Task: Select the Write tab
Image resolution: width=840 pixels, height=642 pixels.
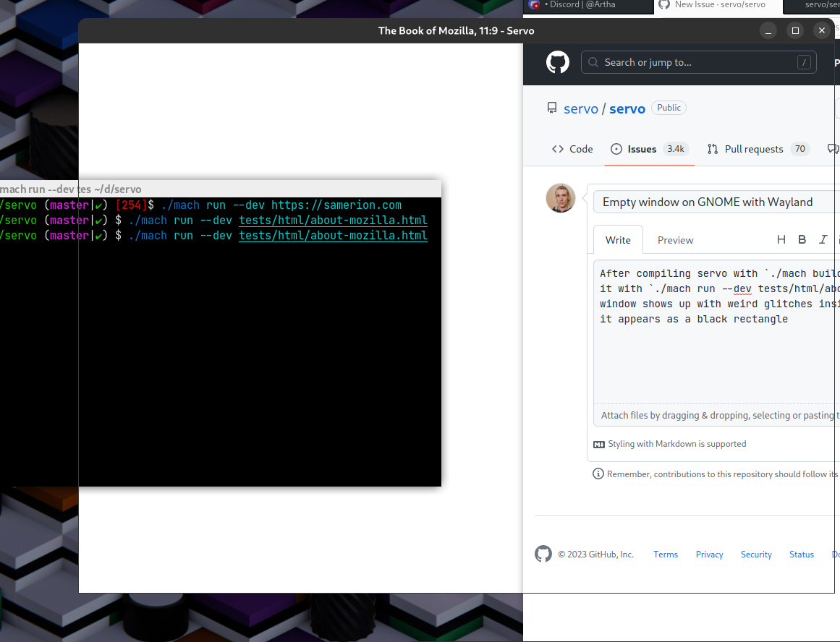Action: (618, 239)
